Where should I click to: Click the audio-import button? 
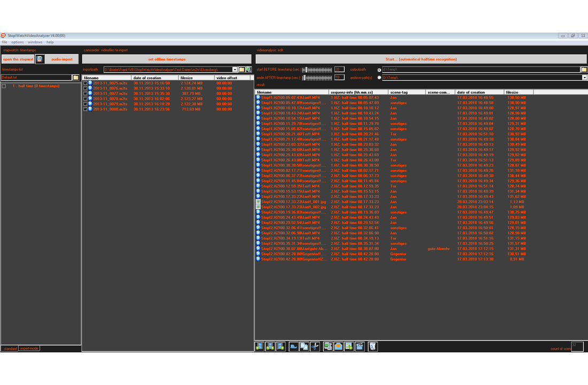(x=62, y=59)
